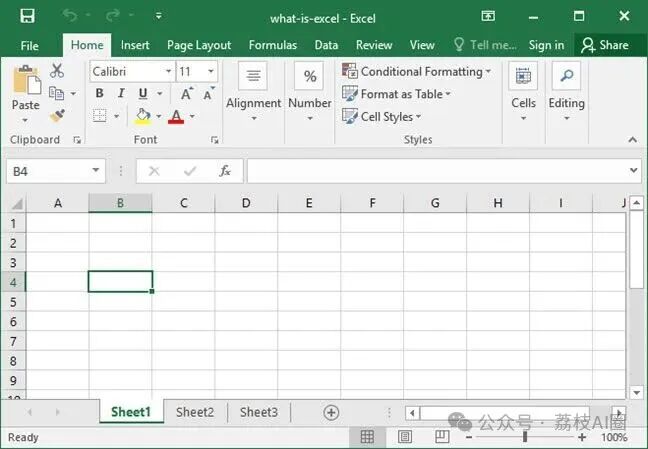
Task: Toggle Italic formatting
Action: coord(121,93)
